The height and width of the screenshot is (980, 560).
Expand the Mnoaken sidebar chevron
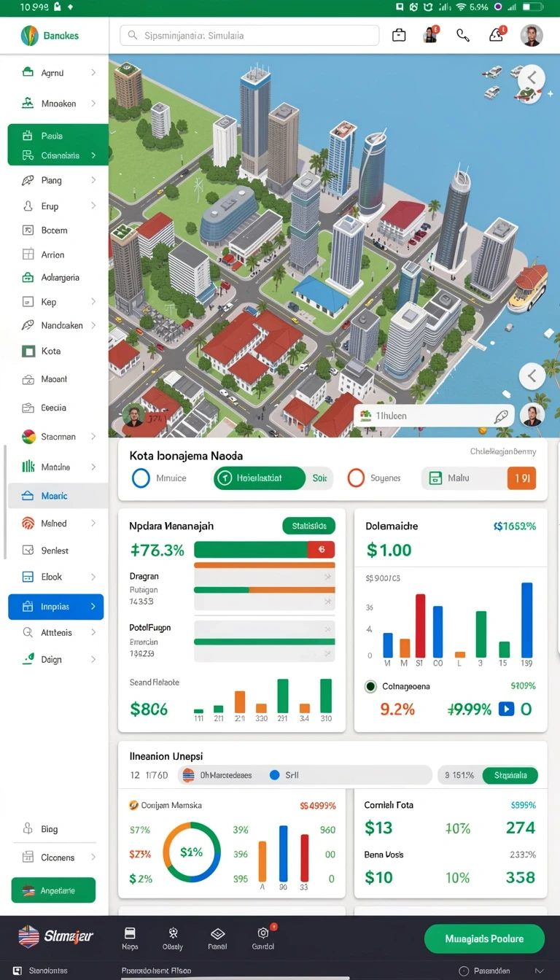click(x=93, y=104)
